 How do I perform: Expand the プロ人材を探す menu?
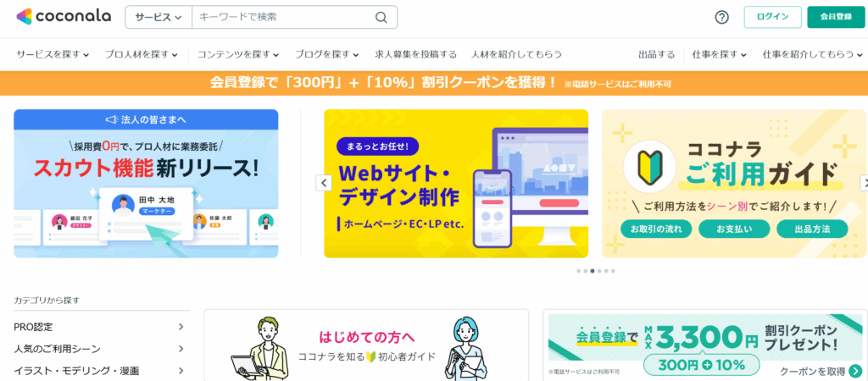tap(142, 54)
